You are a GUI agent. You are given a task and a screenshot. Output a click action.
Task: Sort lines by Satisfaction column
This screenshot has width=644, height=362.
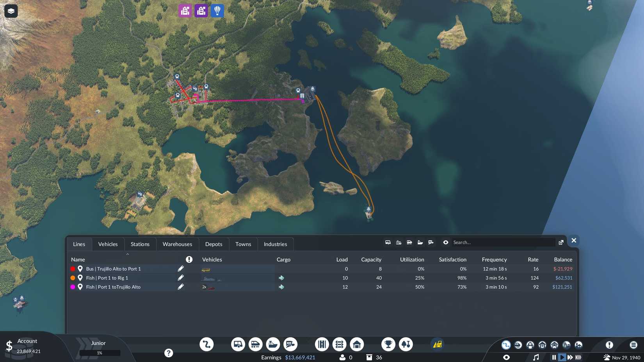(x=452, y=259)
